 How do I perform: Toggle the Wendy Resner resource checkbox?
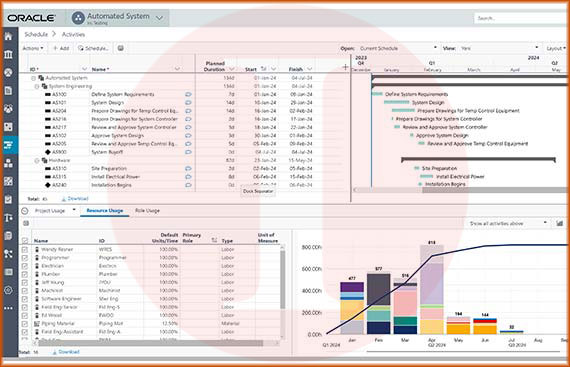pyautogui.click(x=25, y=250)
